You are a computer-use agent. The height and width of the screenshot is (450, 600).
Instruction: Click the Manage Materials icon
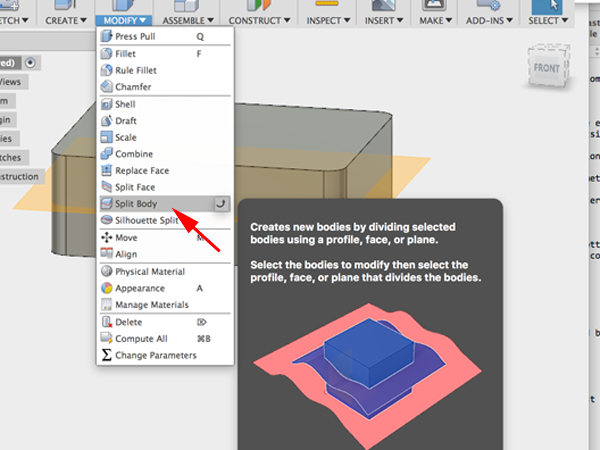point(106,305)
